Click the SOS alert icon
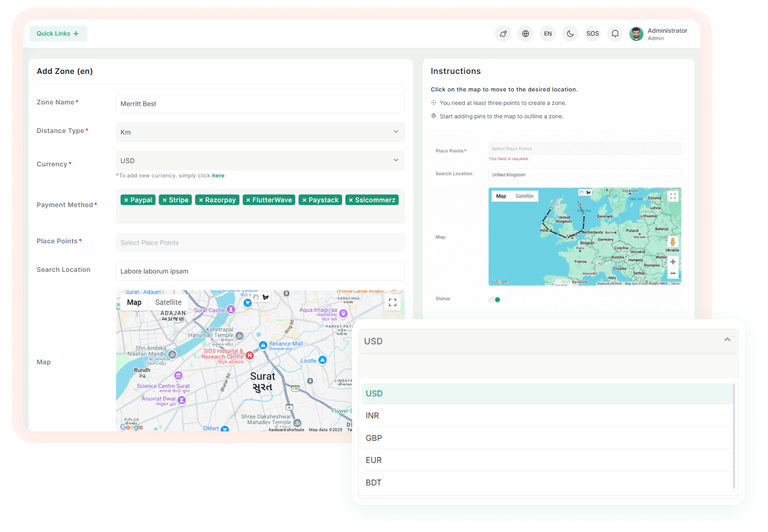 592,34
